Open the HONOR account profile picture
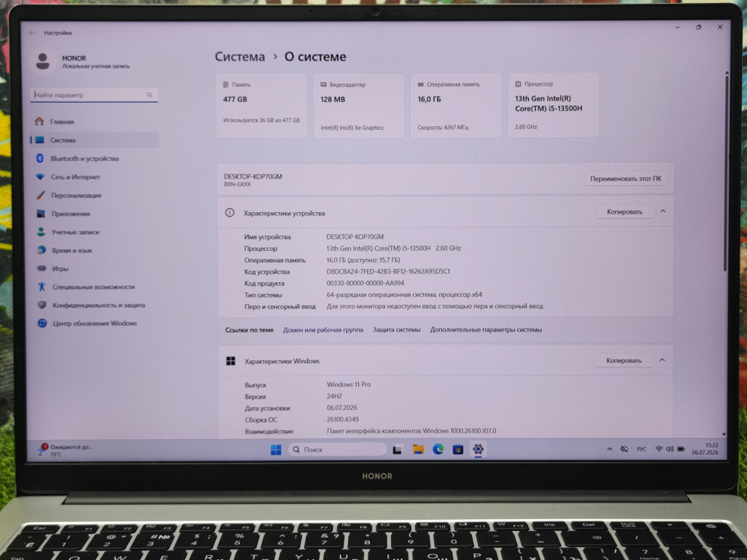747x560 pixels. pyautogui.click(x=43, y=61)
